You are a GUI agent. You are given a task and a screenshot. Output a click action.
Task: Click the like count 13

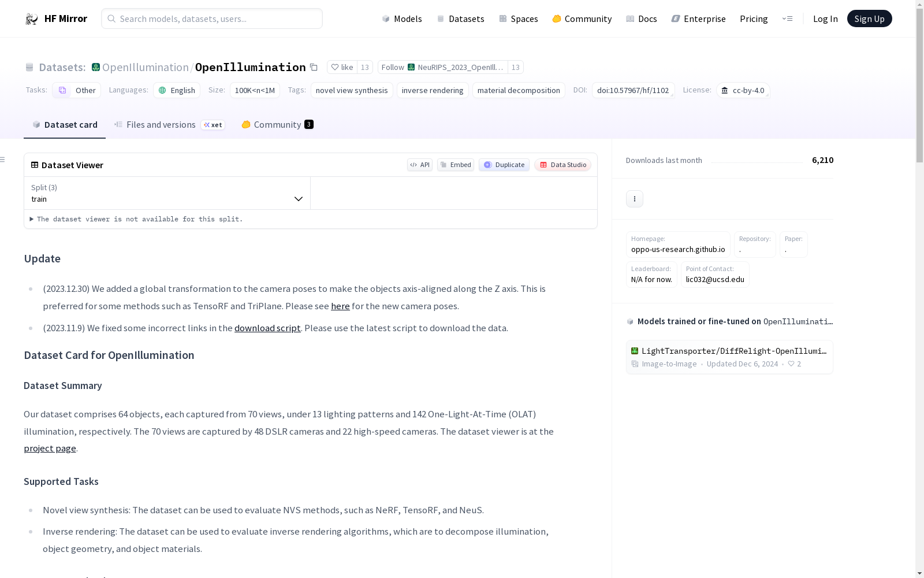(x=365, y=67)
